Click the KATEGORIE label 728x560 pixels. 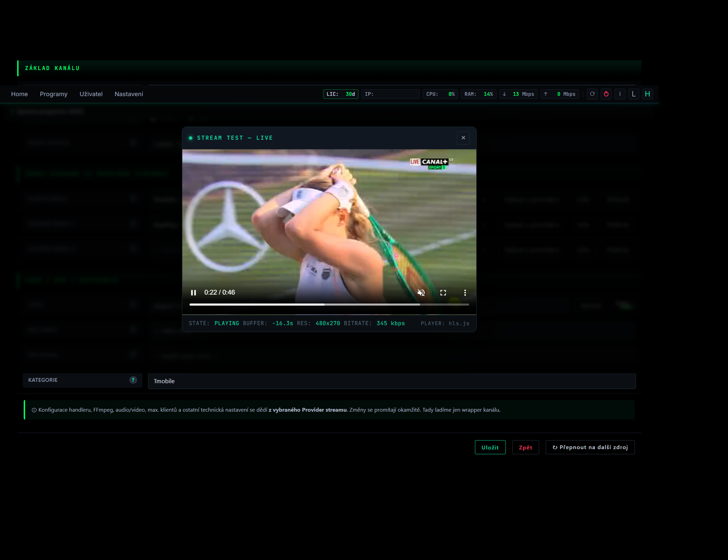click(43, 380)
